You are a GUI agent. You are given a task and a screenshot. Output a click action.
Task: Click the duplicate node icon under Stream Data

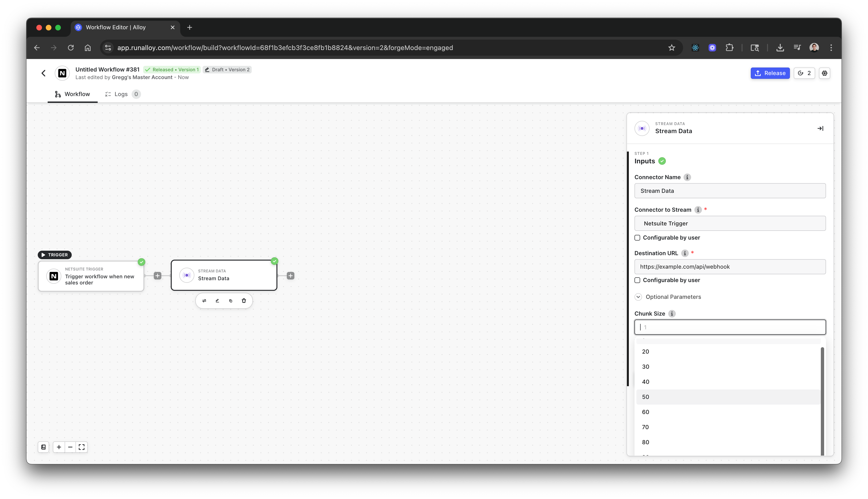coord(230,300)
